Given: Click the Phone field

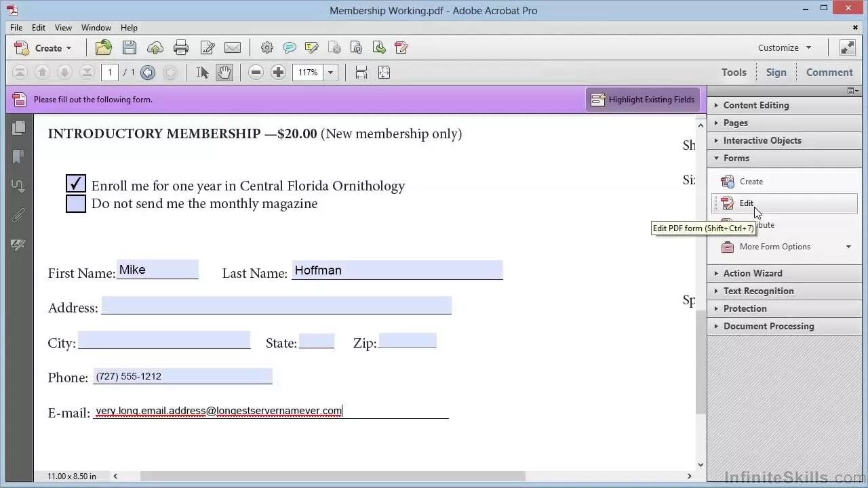Looking at the screenshot, I should (x=182, y=376).
